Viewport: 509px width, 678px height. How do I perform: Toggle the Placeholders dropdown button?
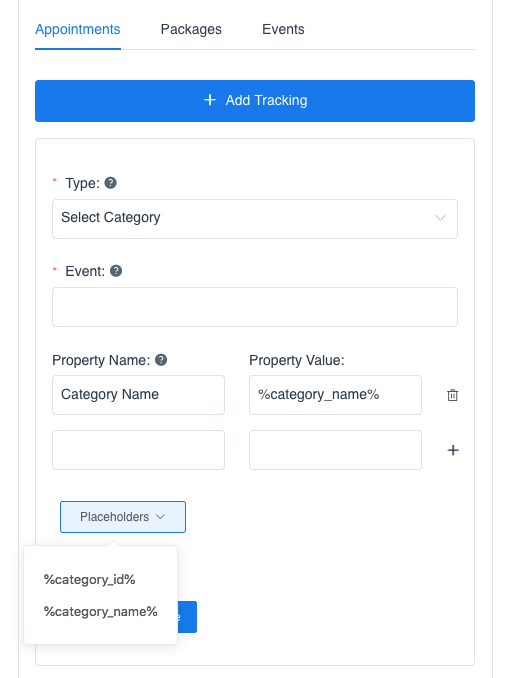pyautogui.click(x=123, y=517)
